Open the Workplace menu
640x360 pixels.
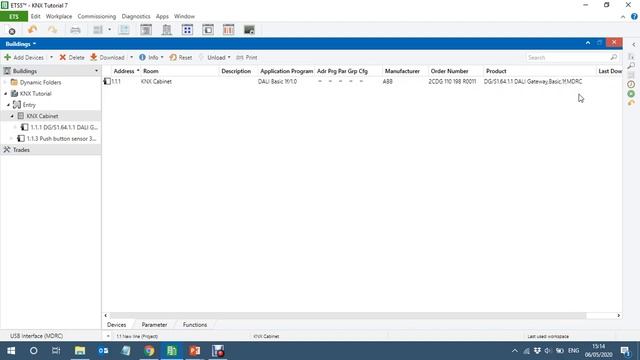[x=59, y=16]
